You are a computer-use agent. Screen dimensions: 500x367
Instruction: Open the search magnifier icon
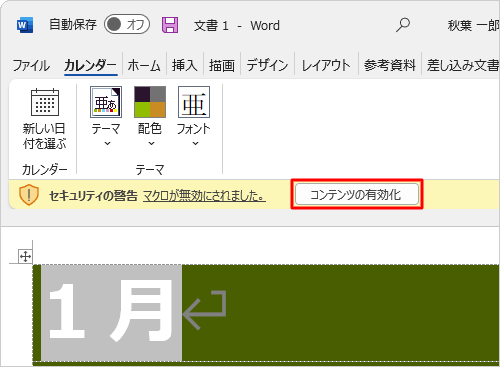(x=403, y=25)
